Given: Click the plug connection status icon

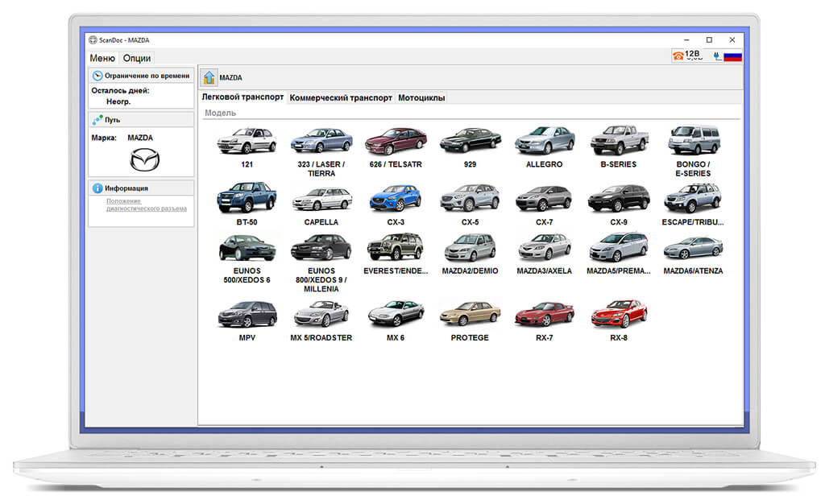Looking at the screenshot, I should click(x=716, y=56).
